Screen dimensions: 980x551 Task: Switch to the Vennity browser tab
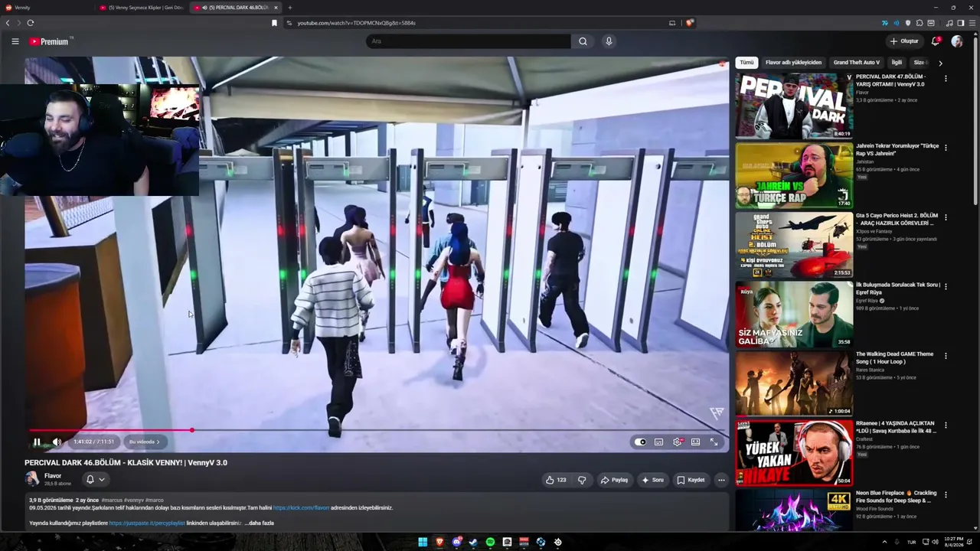click(x=47, y=8)
